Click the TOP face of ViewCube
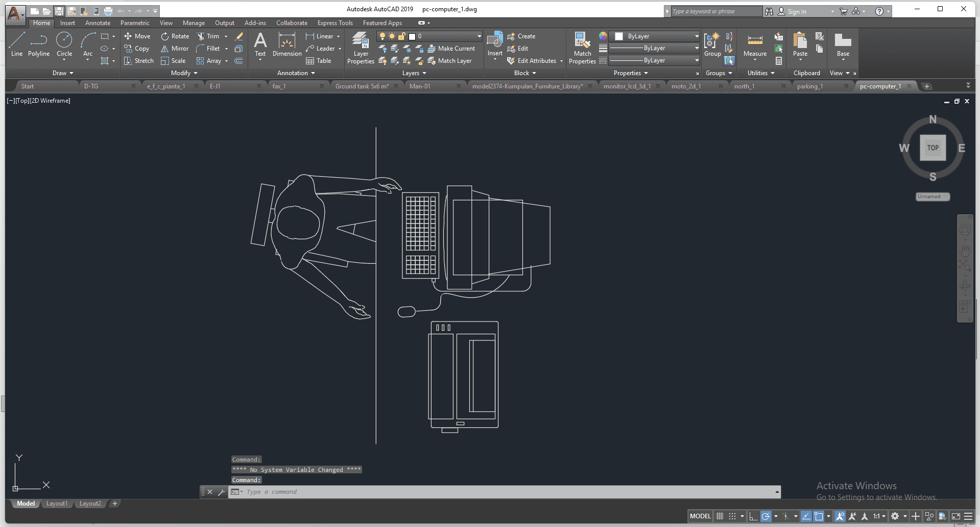 coord(933,148)
